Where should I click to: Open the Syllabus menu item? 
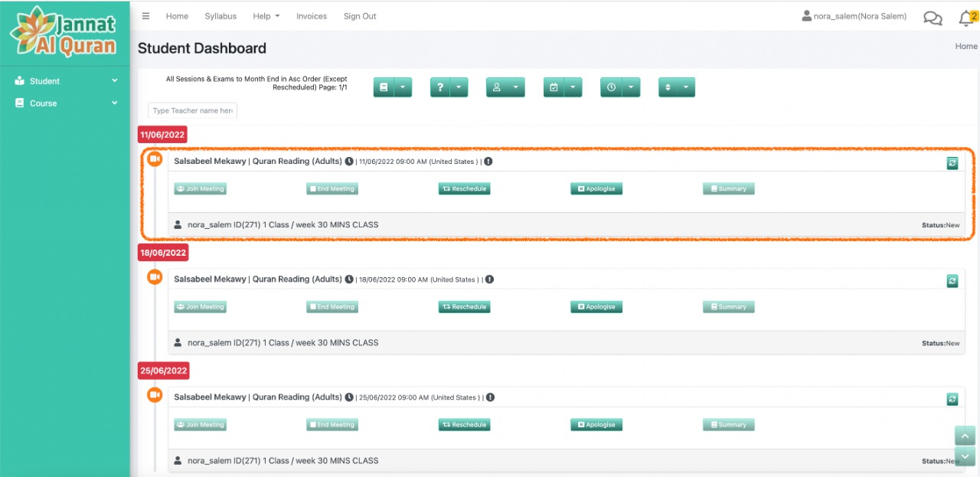coord(220,16)
